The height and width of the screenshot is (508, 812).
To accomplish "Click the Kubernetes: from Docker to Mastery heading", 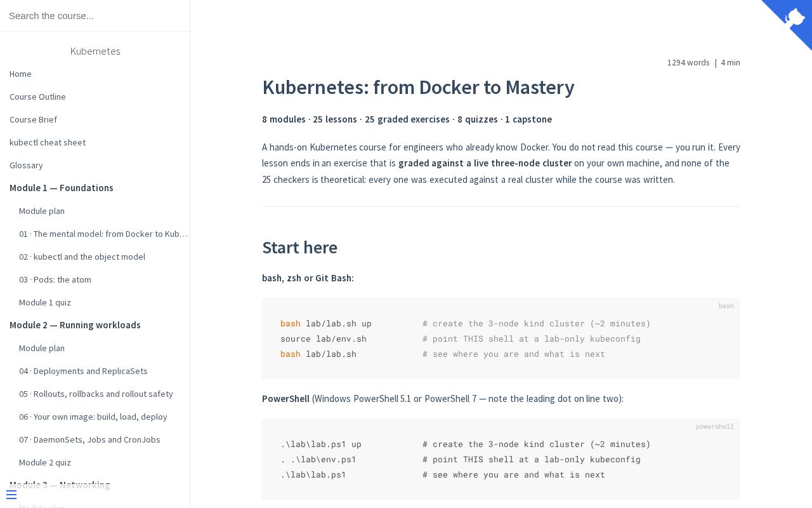I will 418,87.
